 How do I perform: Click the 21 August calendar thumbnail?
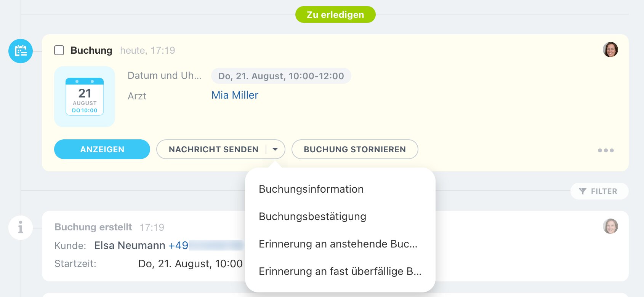85,97
